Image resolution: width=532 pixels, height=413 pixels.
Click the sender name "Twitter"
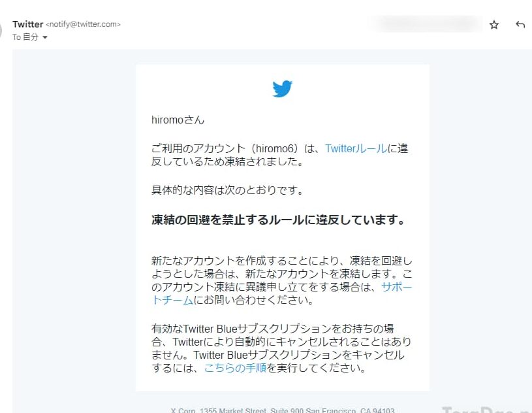click(27, 24)
